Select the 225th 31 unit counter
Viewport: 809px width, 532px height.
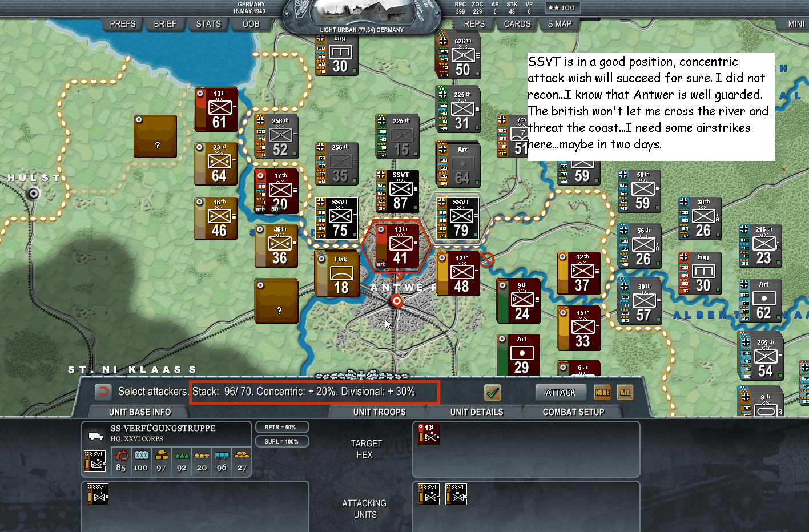pos(458,109)
